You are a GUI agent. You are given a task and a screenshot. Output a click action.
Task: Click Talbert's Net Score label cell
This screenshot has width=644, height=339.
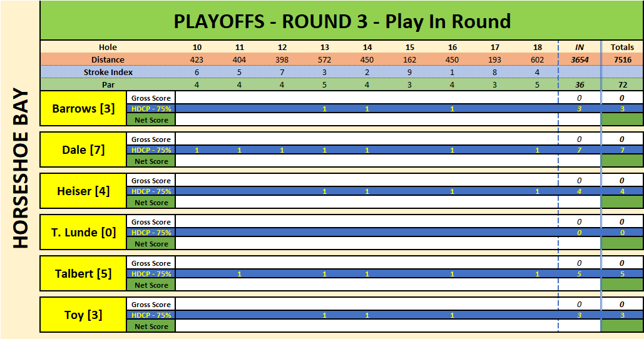pos(151,285)
